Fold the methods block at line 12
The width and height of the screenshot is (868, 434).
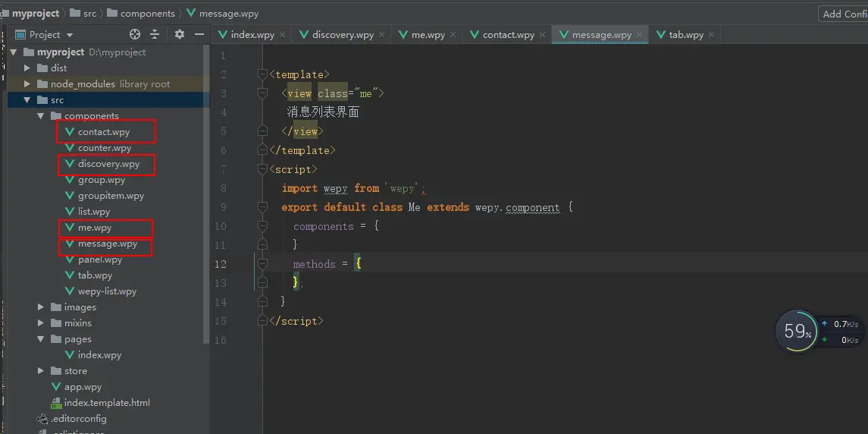click(x=263, y=264)
